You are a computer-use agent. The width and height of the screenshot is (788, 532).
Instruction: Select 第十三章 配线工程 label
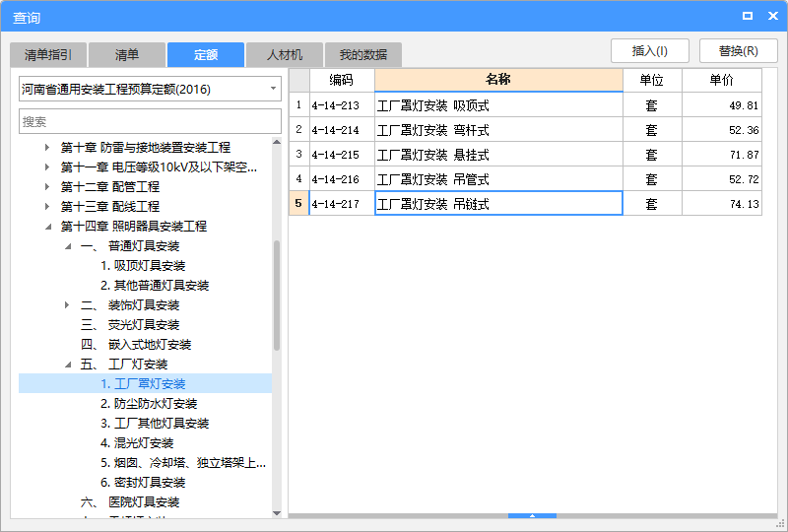point(110,206)
